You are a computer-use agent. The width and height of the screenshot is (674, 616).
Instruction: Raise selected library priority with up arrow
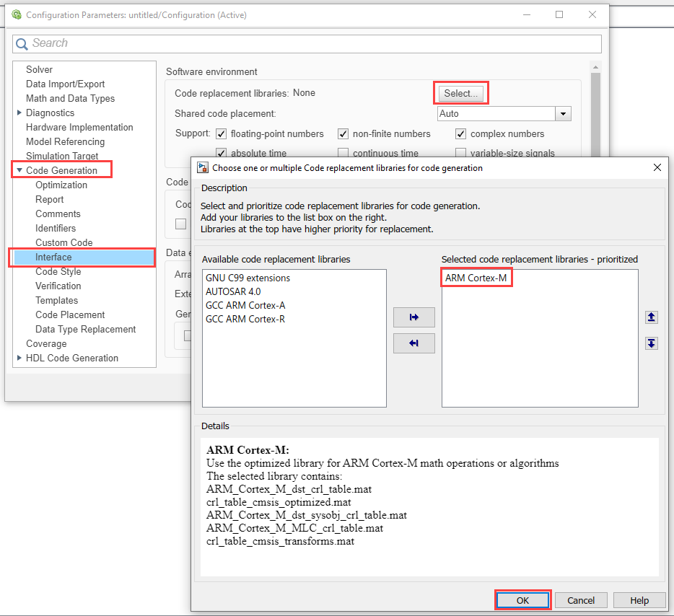point(651,317)
